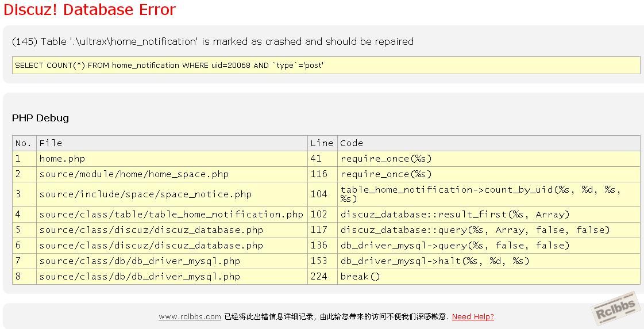644x329 pixels.
Task: Click row number 3 cell
Action: pos(24,194)
